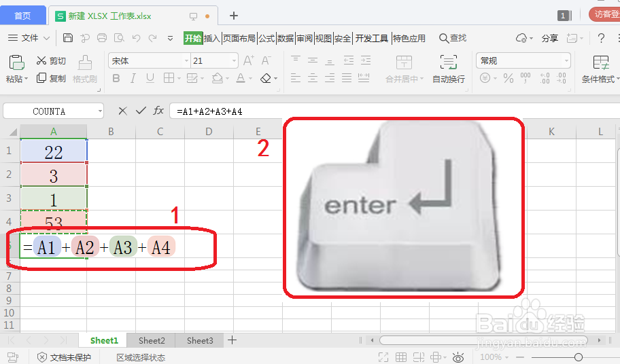
Task: Switch to the Page Layout tab
Action: [x=239, y=38]
